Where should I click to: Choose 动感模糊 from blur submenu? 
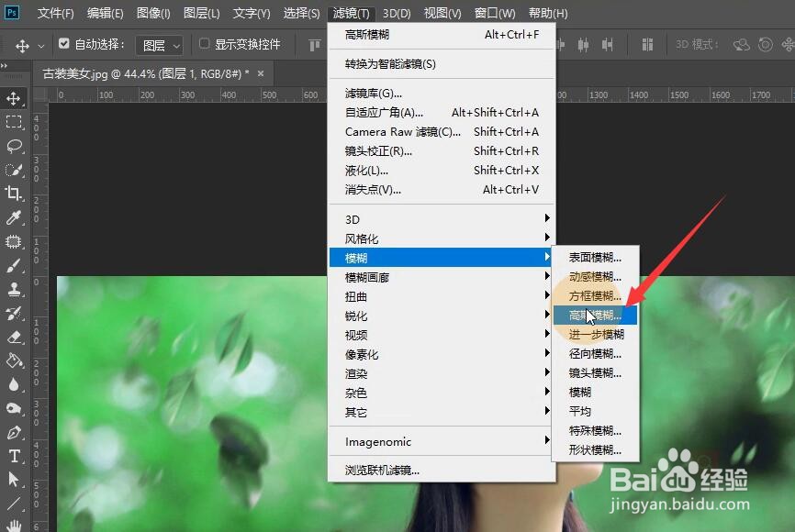(595, 277)
